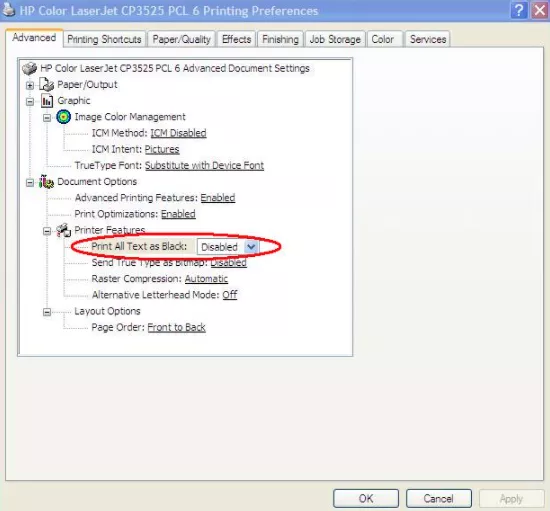Screen dimensions: 550x511
Task: Open the Job Storage tab
Action: [x=335, y=39]
